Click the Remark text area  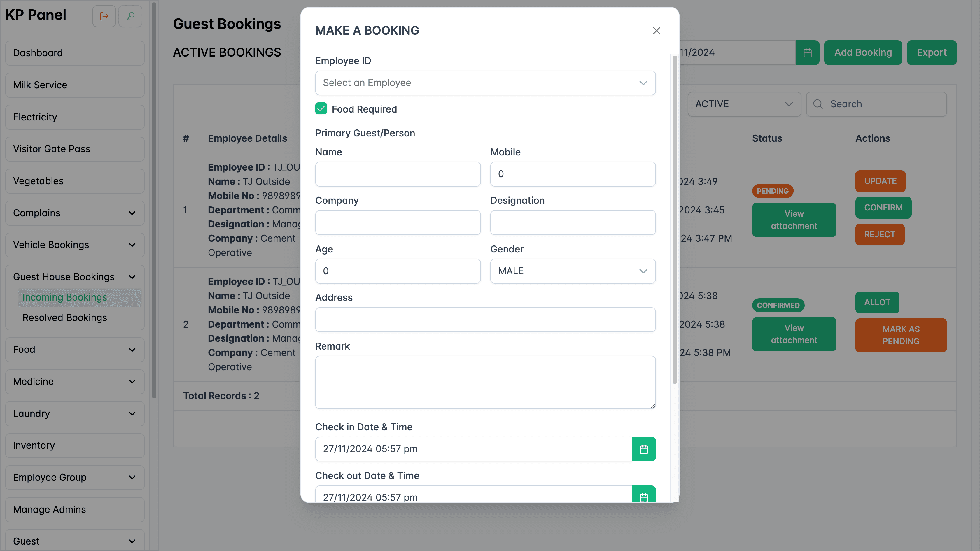(485, 382)
